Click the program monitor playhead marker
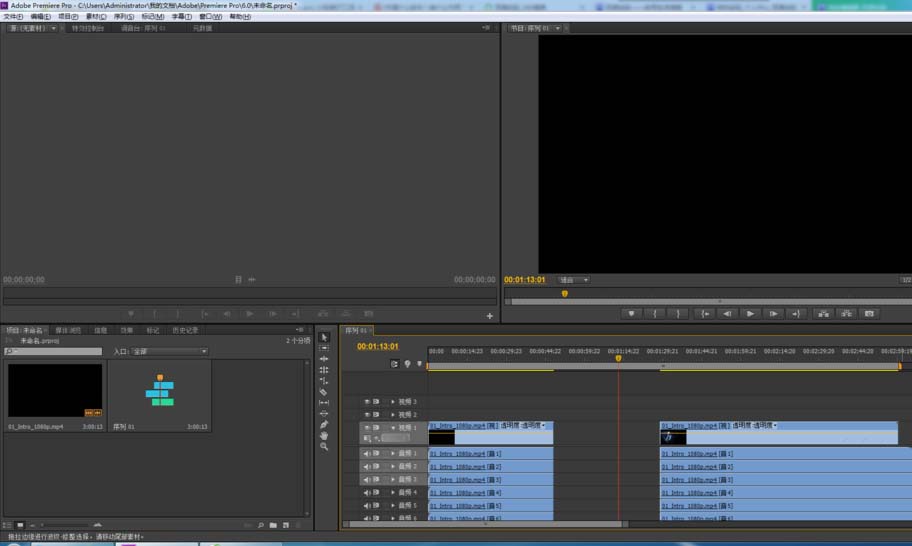The height and width of the screenshot is (546, 912). pos(564,294)
